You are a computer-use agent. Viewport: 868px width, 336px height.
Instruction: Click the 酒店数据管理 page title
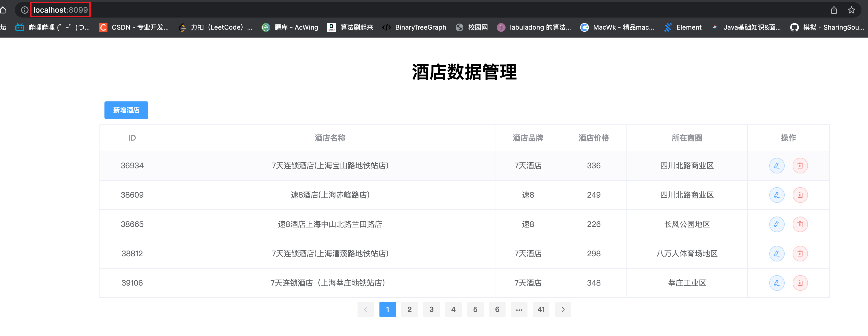click(464, 72)
